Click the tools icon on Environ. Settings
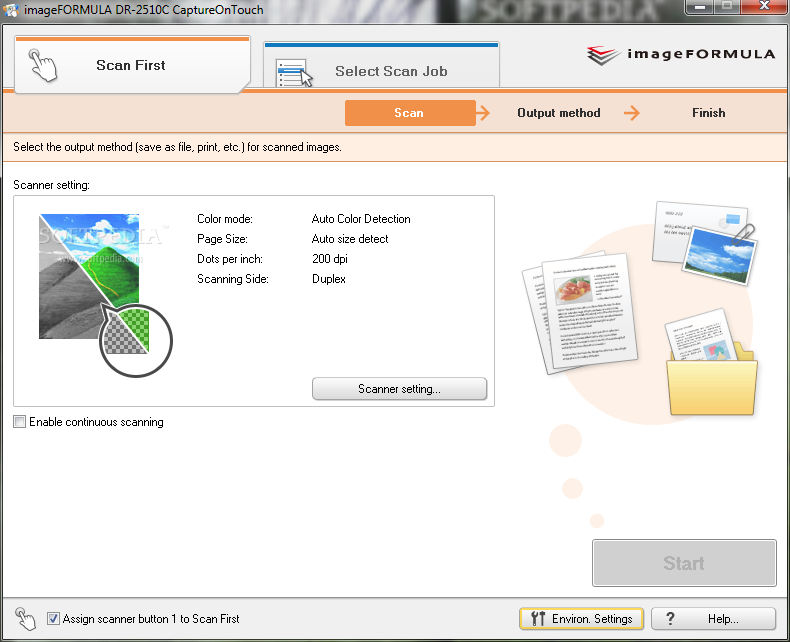790x642 pixels. point(538,618)
